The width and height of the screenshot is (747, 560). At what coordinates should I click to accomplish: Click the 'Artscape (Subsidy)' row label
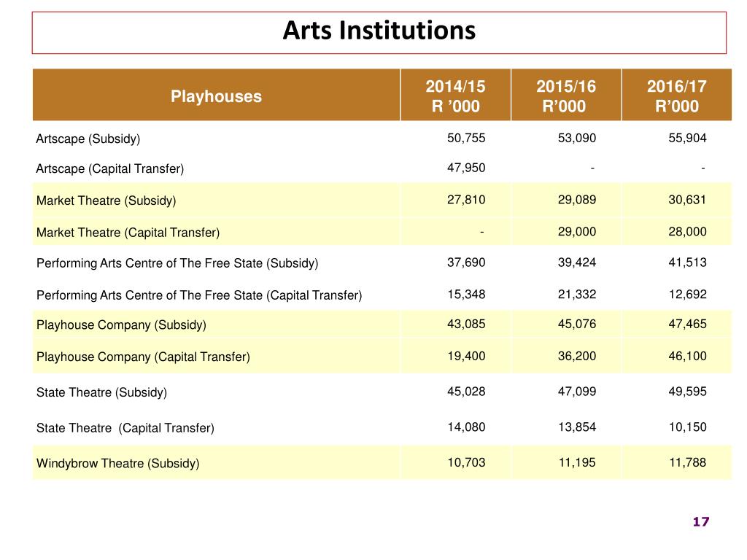[88, 139]
